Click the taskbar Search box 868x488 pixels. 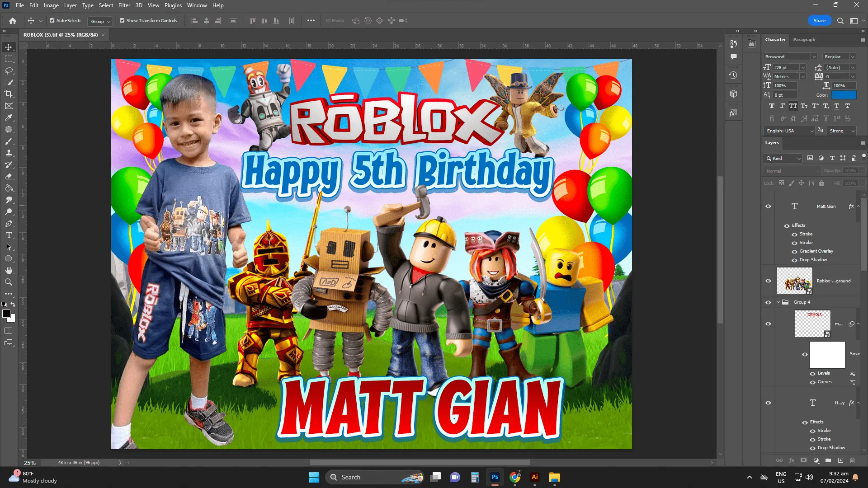tap(375, 477)
